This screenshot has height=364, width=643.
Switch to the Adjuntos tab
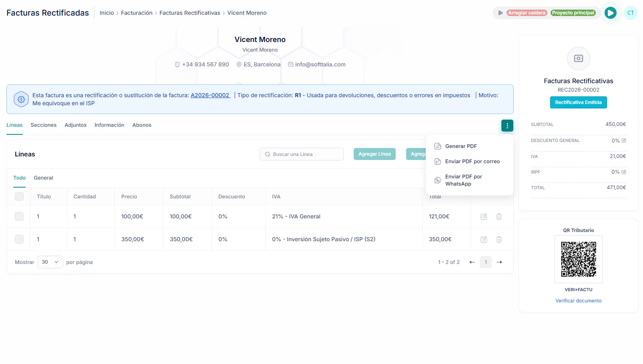[x=75, y=125]
